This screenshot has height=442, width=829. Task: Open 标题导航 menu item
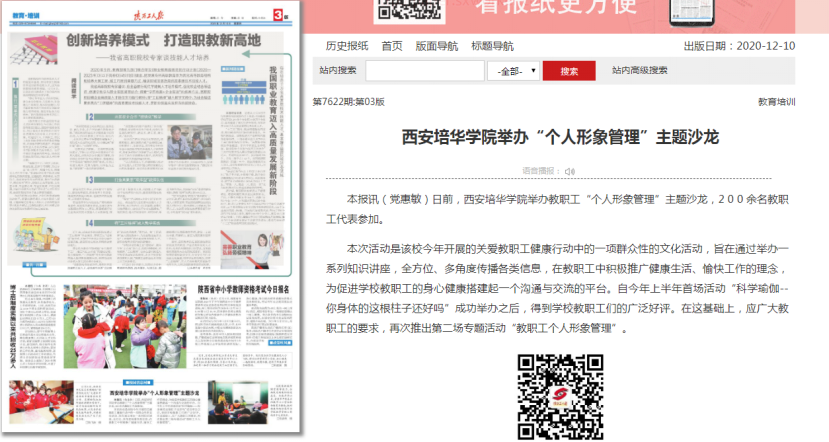(x=492, y=46)
